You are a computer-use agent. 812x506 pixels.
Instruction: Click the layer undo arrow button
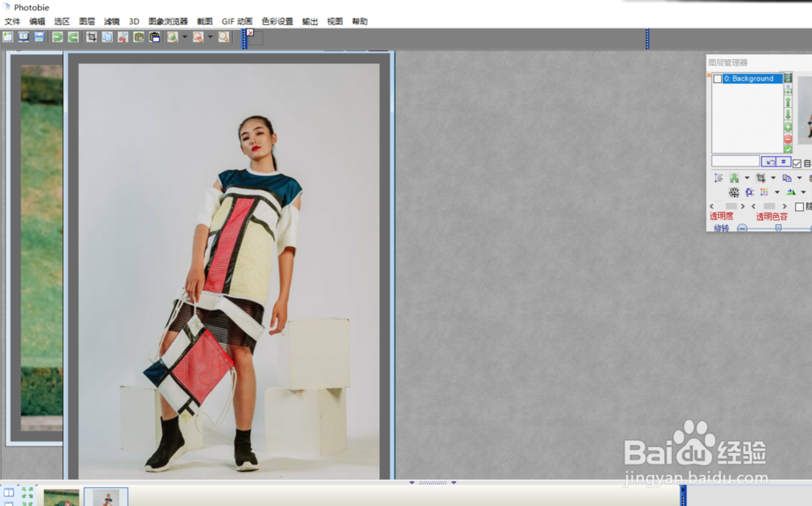coord(770,162)
